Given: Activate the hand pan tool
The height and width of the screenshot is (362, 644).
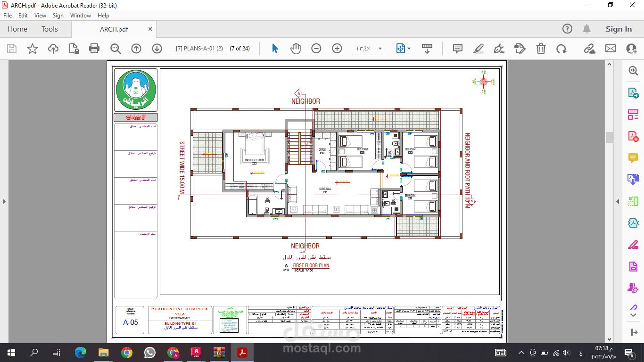Looking at the screenshot, I should click(x=296, y=49).
